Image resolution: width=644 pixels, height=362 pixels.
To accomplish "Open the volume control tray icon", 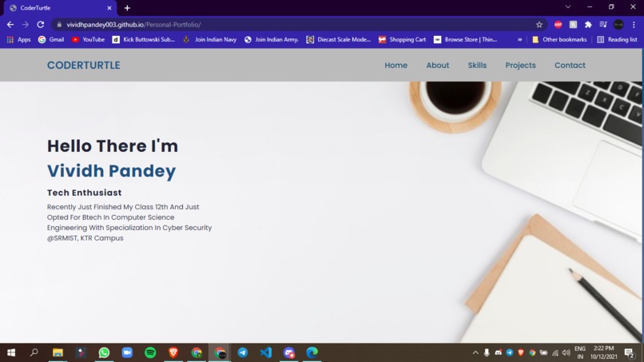I will tap(566, 352).
